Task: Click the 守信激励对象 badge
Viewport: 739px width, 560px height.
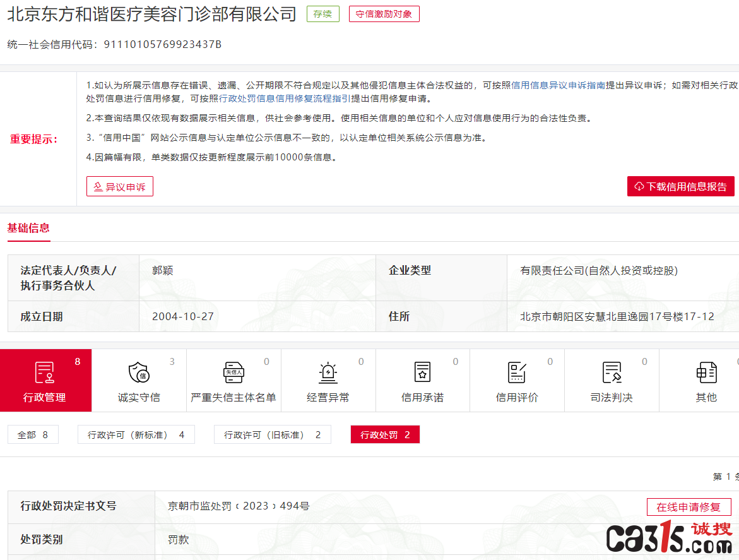Action: point(384,14)
